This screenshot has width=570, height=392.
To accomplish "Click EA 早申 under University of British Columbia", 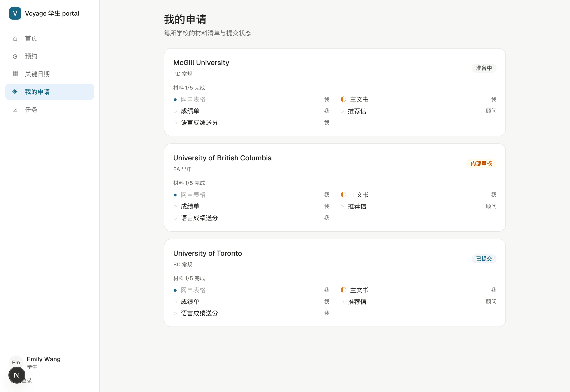I will click(182, 169).
